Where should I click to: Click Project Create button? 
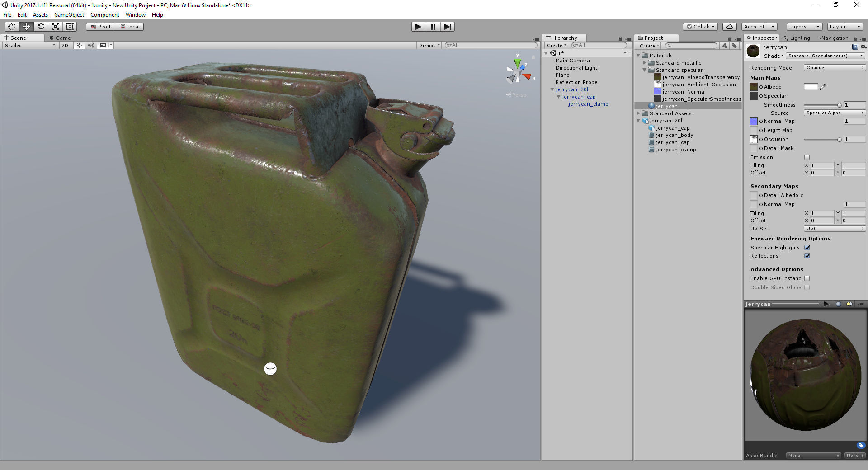coord(649,46)
